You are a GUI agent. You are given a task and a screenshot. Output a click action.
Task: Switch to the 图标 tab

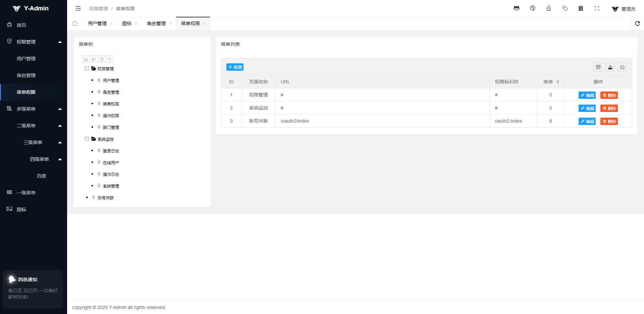pyautogui.click(x=127, y=23)
